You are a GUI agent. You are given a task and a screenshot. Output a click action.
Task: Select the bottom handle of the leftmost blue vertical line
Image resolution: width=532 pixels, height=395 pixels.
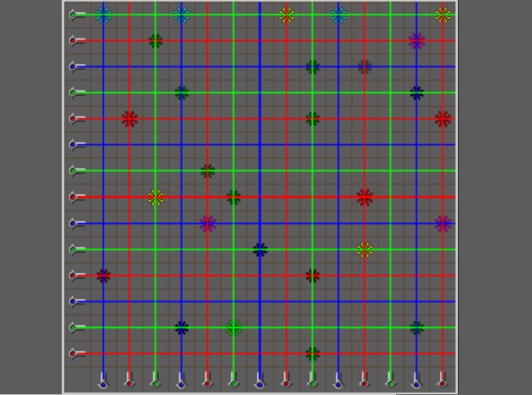coord(103,380)
